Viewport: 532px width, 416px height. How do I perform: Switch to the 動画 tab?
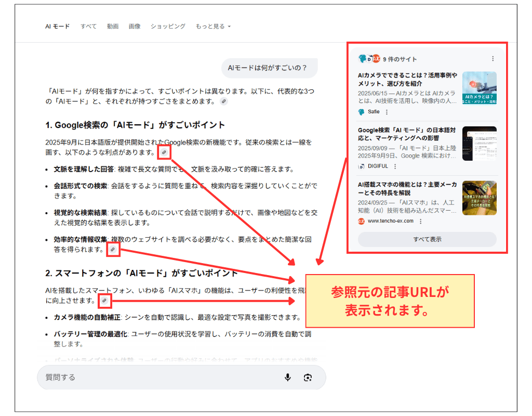113,27
